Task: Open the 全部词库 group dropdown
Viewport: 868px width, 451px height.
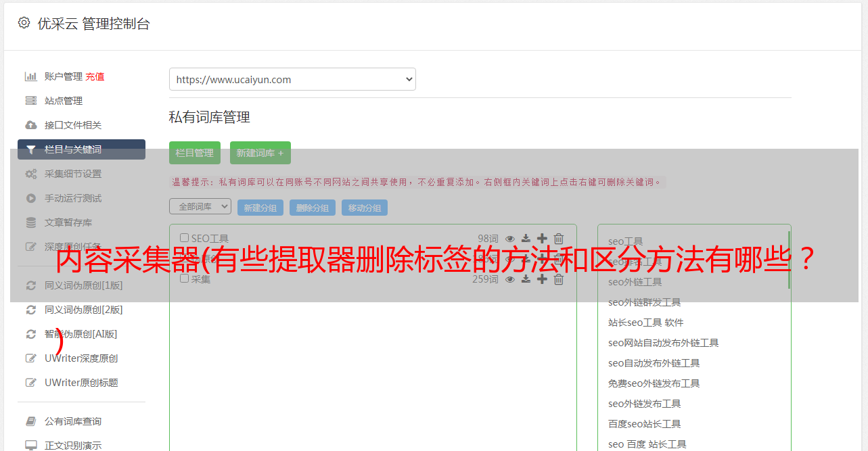Action: tap(200, 206)
